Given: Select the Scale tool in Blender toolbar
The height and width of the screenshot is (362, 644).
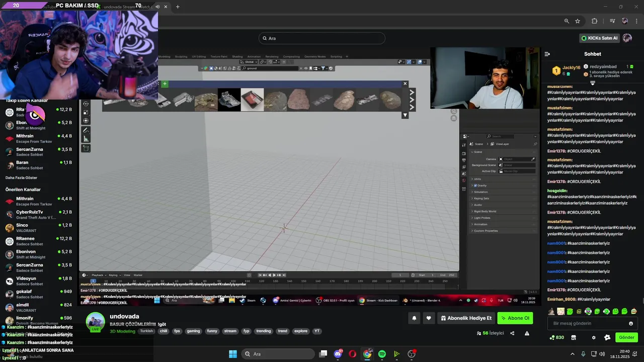Looking at the screenshot, I should (86, 112).
